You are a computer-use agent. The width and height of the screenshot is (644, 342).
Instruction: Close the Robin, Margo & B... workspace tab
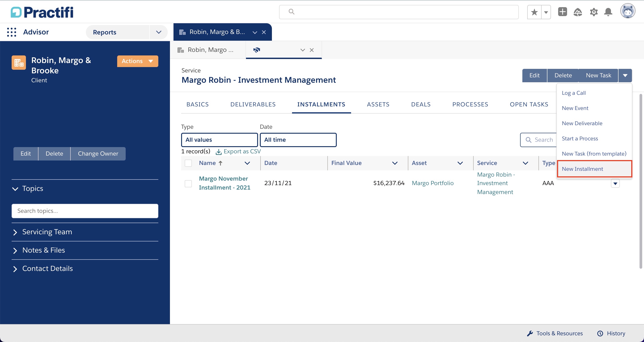(x=264, y=32)
